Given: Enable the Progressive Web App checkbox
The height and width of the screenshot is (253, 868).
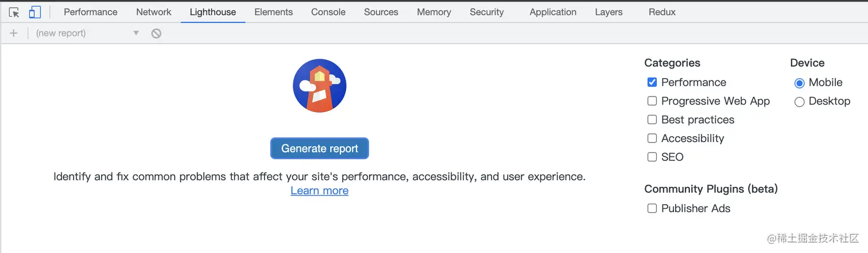Looking at the screenshot, I should tap(652, 101).
